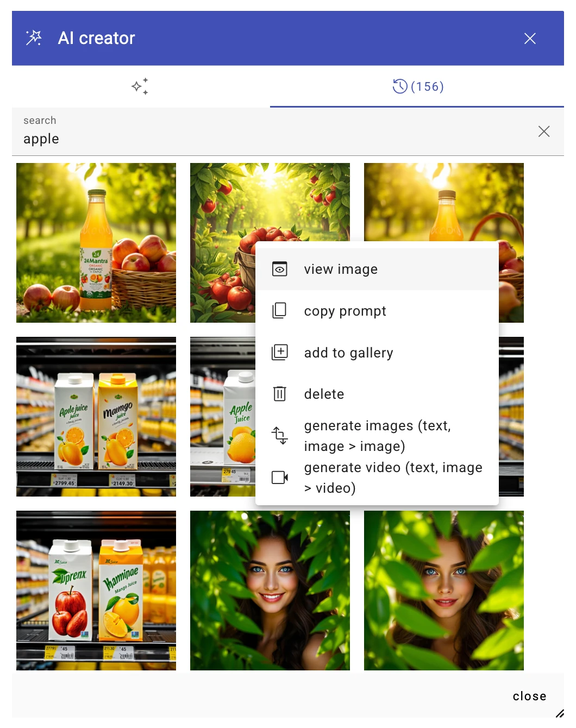This screenshot has height=728, width=576.
Task: Click the sparkle icon in the AI creator header
Action: point(33,37)
